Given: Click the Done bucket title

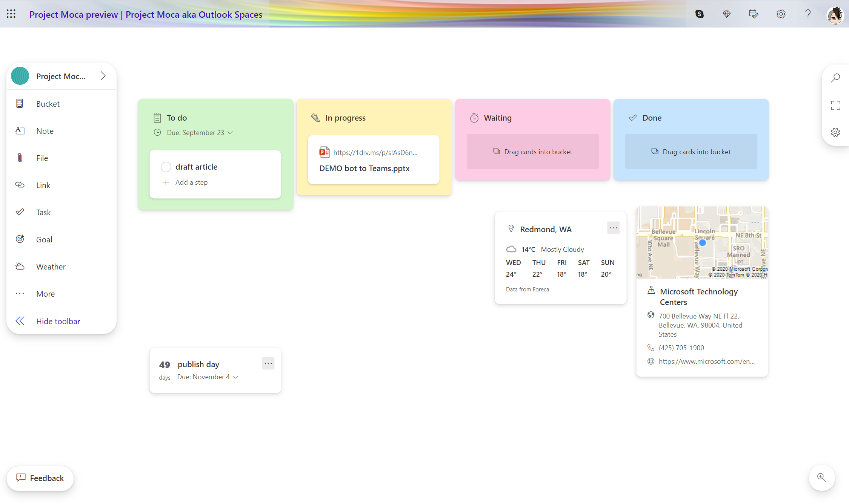Looking at the screenshot, I should (x=652, y=118).
